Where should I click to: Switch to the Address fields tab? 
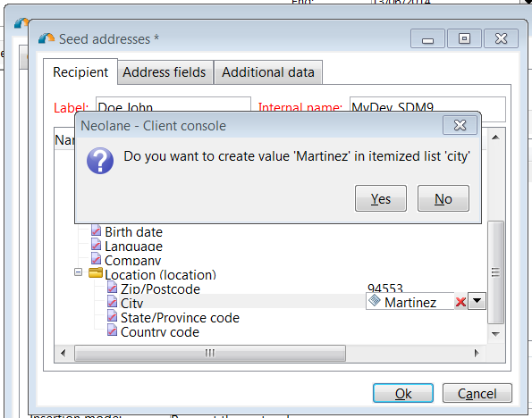(x=165, y=72)
